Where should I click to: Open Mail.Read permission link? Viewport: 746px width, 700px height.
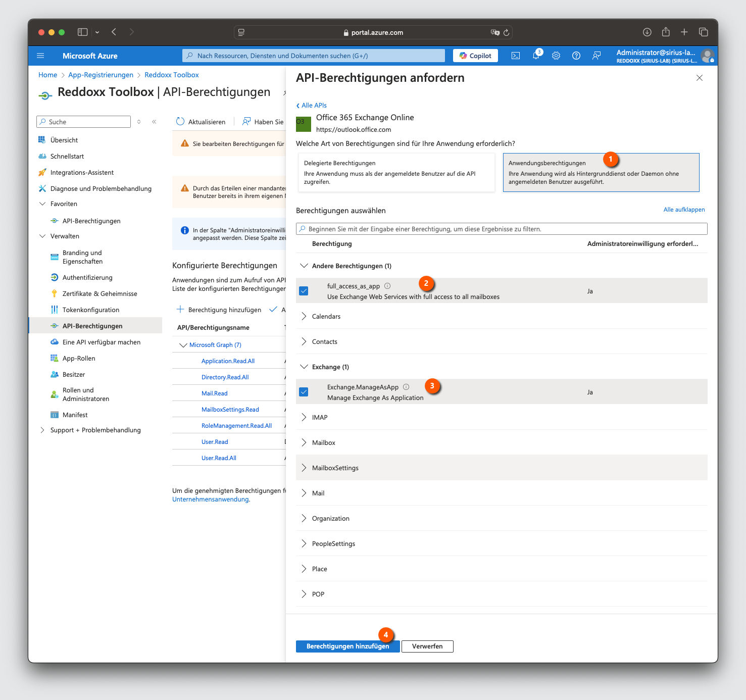[214, 393]
